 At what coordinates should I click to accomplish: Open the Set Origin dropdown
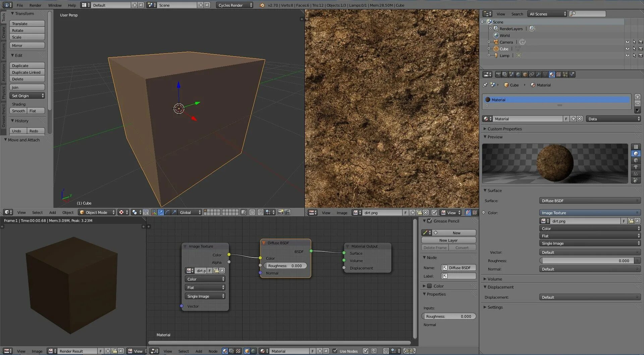coord(27,96)
